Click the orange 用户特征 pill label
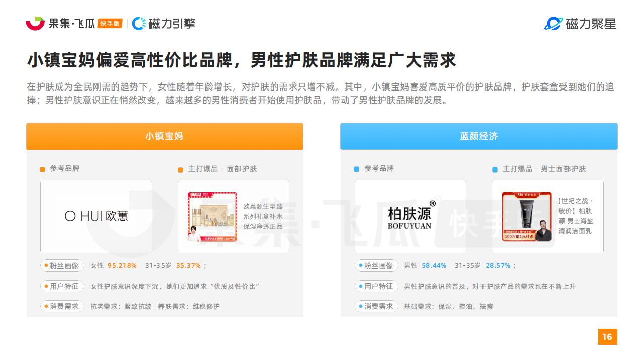The height and width of the screenshot is (362, 644). point(62,286)
